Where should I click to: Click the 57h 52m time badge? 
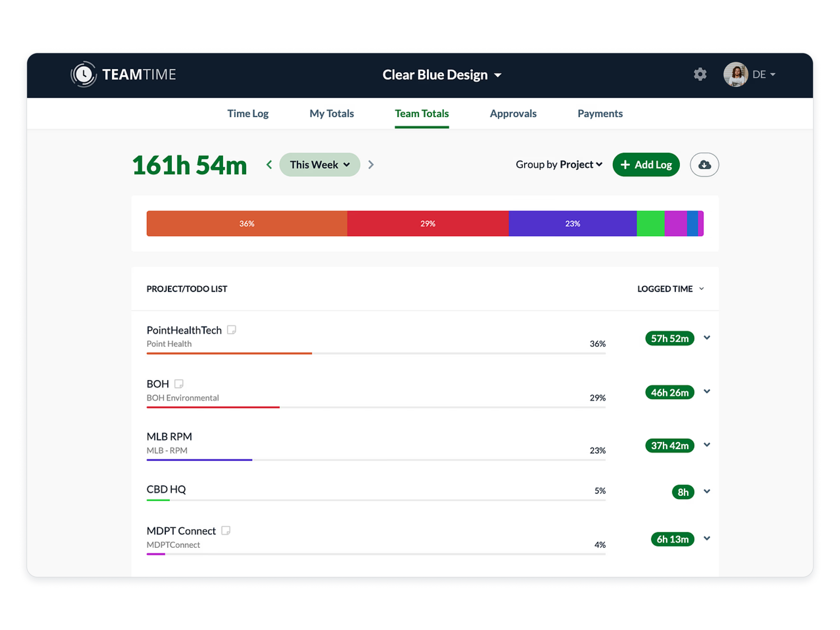[670, 338]
